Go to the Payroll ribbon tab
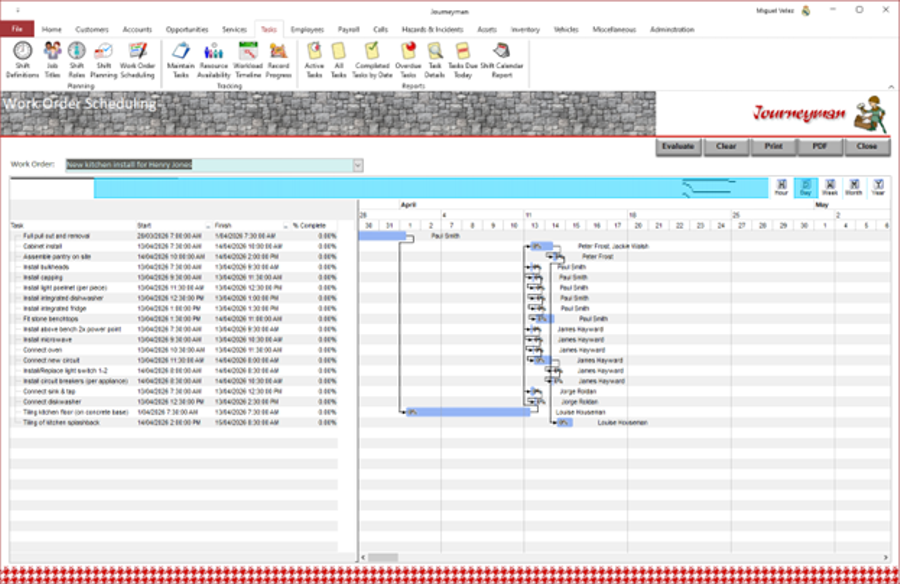The height and width of the screenshot is (584, 900). point(348,29)
